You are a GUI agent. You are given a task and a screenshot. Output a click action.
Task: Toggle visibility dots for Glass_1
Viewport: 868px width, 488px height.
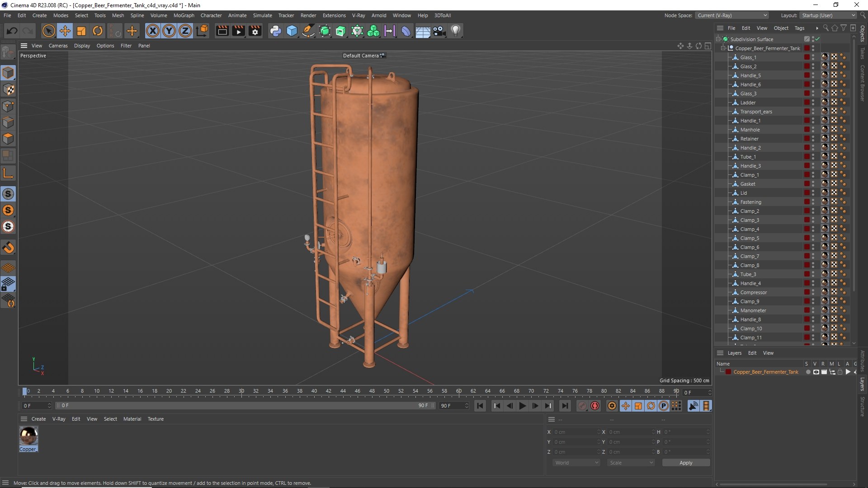813,57
